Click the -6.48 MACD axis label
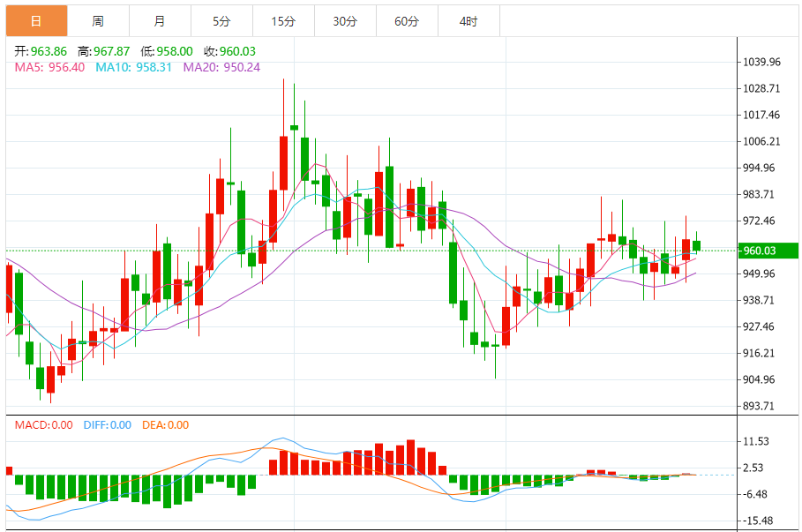The width and height of the screenshot is (802, 532). coord(755,494)
